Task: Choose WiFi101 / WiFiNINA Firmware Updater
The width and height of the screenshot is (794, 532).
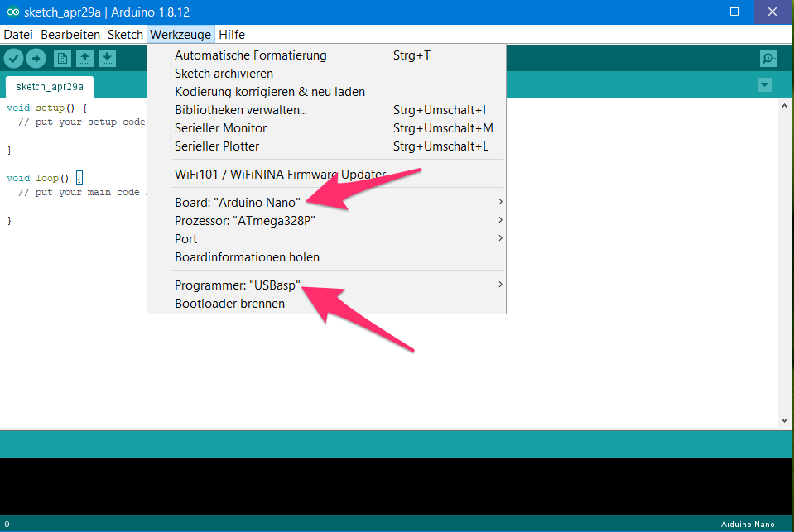Action: click(326, 174)
